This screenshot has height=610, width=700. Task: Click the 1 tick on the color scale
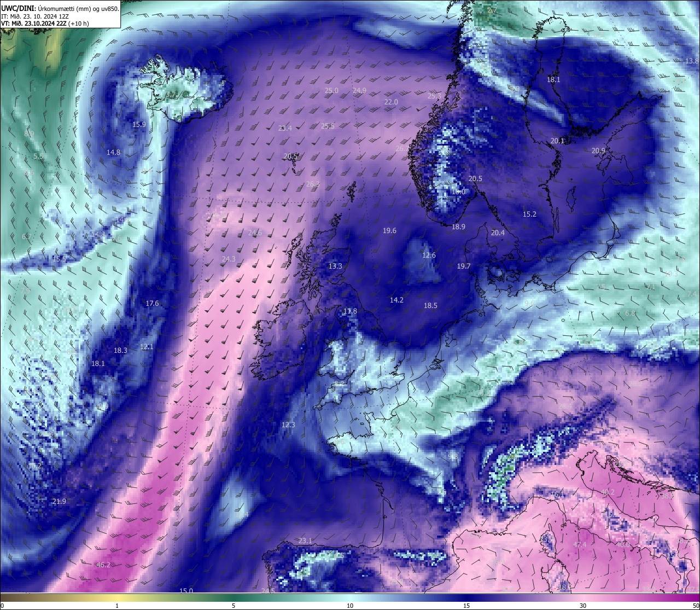[x=117, y=606]
